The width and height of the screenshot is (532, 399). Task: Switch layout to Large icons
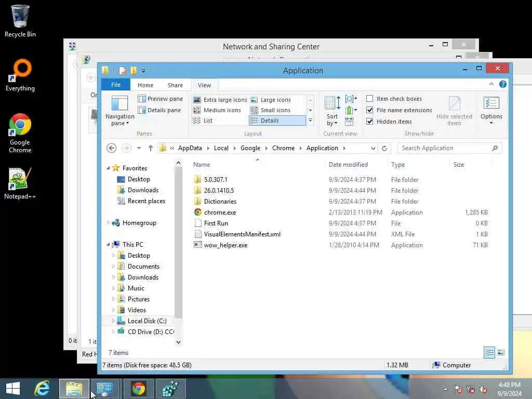(270, 100)
